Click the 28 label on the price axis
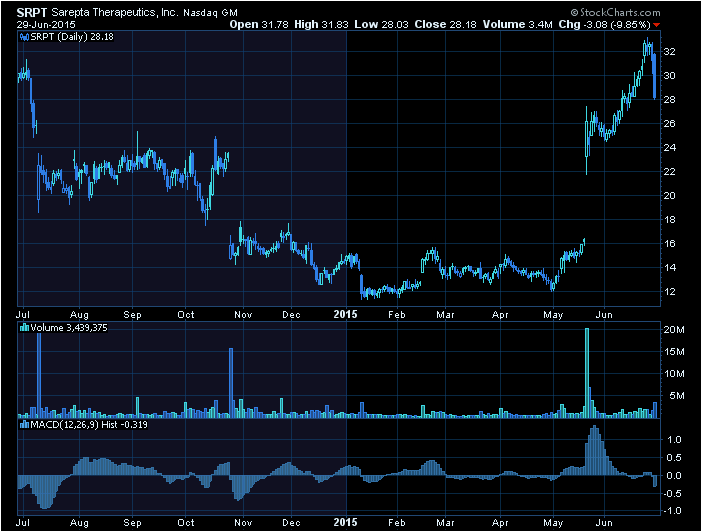Image resolution: width=702 pixels, height=532 pixels. click(x=669, y=99)
